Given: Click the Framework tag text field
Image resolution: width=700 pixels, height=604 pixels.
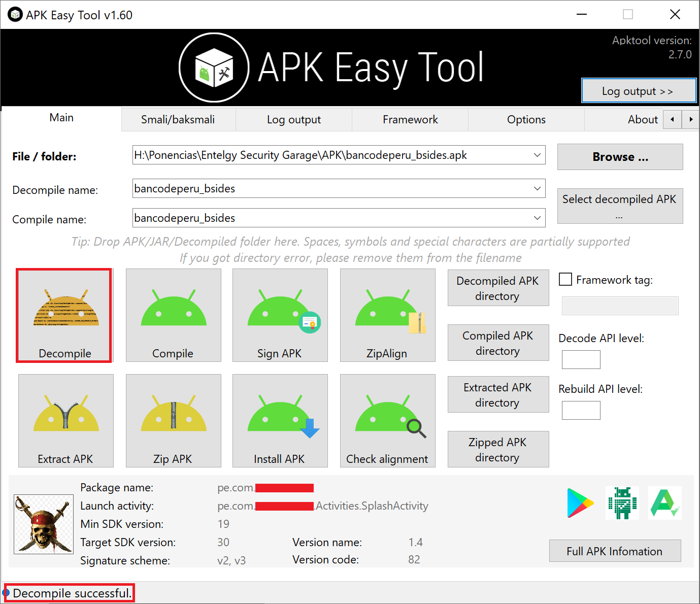Looking at the screenshot, I should (x=620, y=306).
